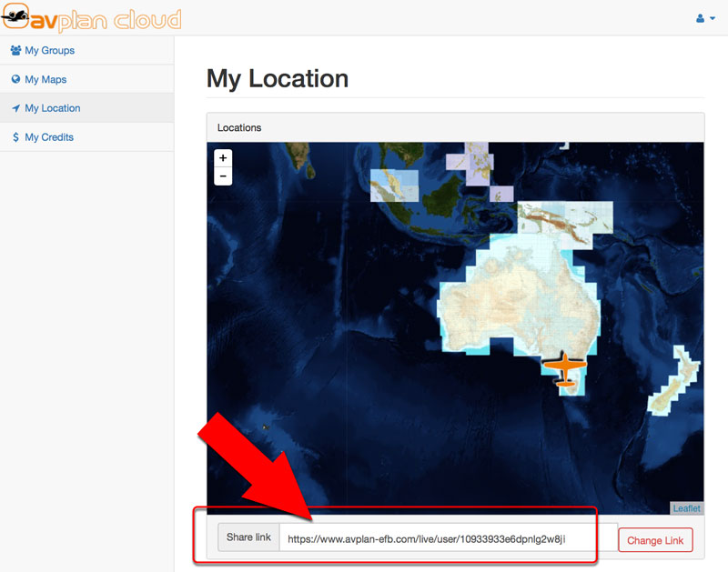Screen dimensions: 728x572
Task: Open My Credits in the sidebar
Action: point(86,137)
